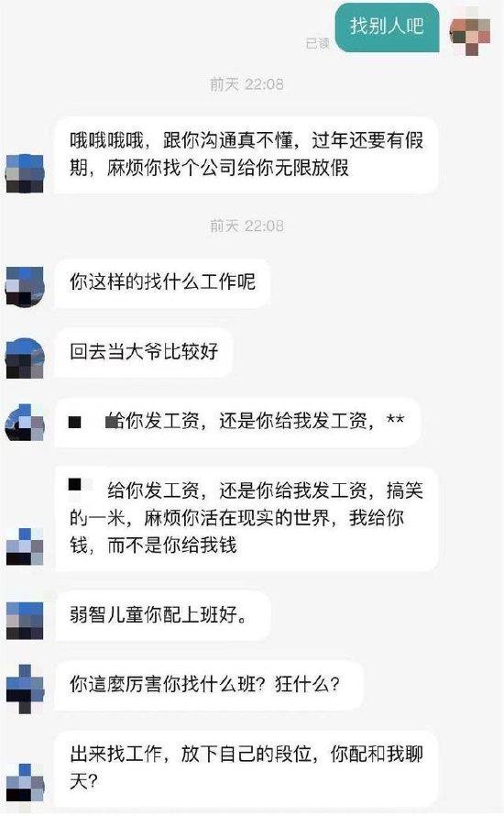The height and width of the screenshot is (816, 504).
Task: Select the 弱智儿童你配上班好 bubble
Action: pyautogui.click(x=163, y=615)
